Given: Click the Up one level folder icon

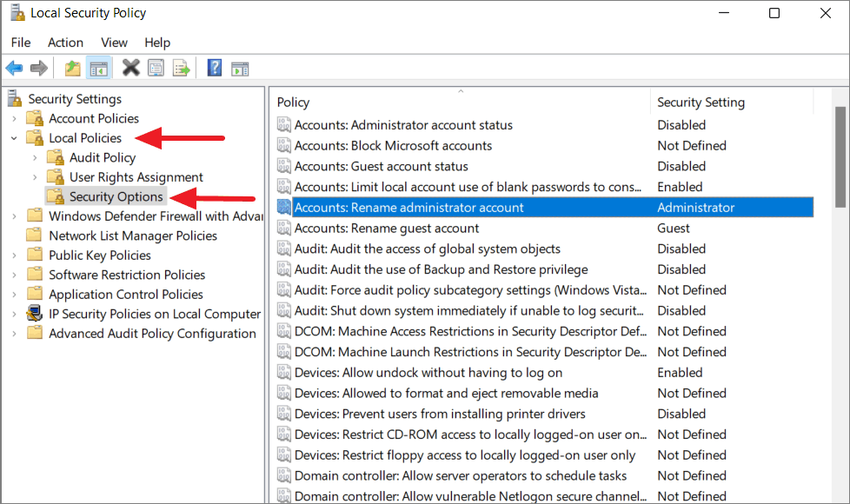Looking at the screenshot, I should [72, 69].
